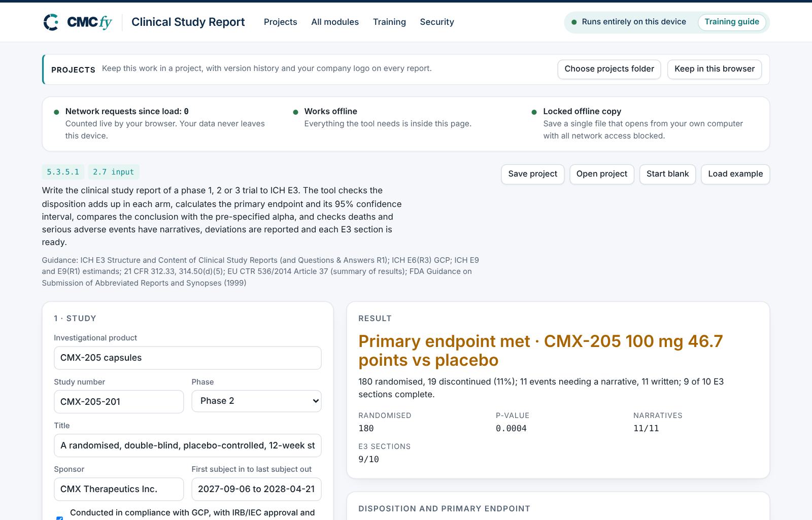
Task: Click Choose projects folder button
Action: tap(609, 69)
